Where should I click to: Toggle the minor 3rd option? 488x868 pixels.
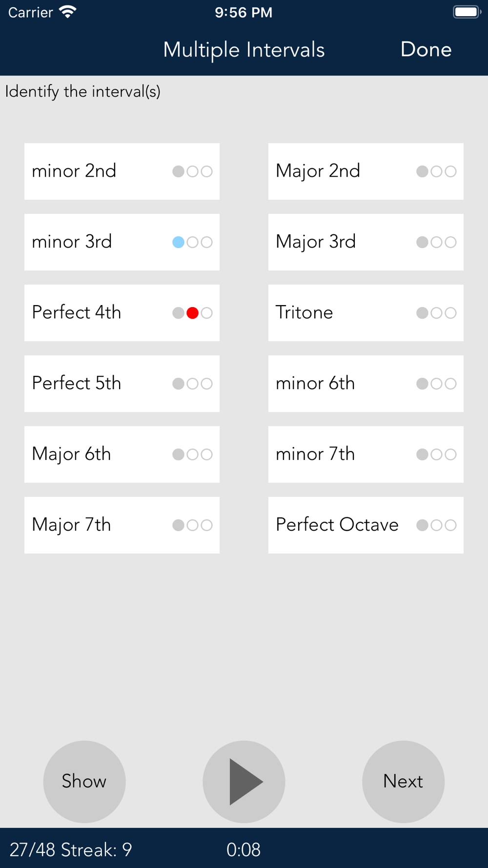coord(122,242)
